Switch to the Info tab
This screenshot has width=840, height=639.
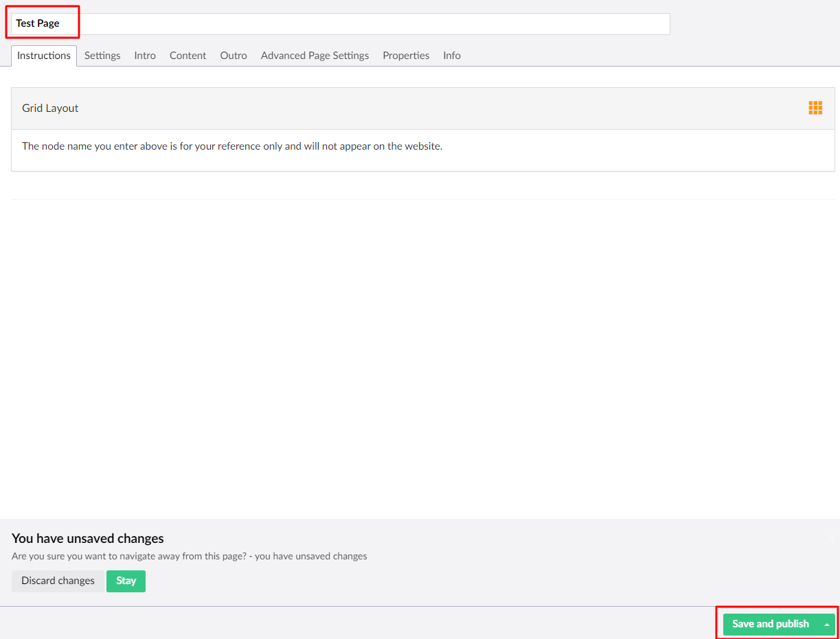[x=452, y=56]
